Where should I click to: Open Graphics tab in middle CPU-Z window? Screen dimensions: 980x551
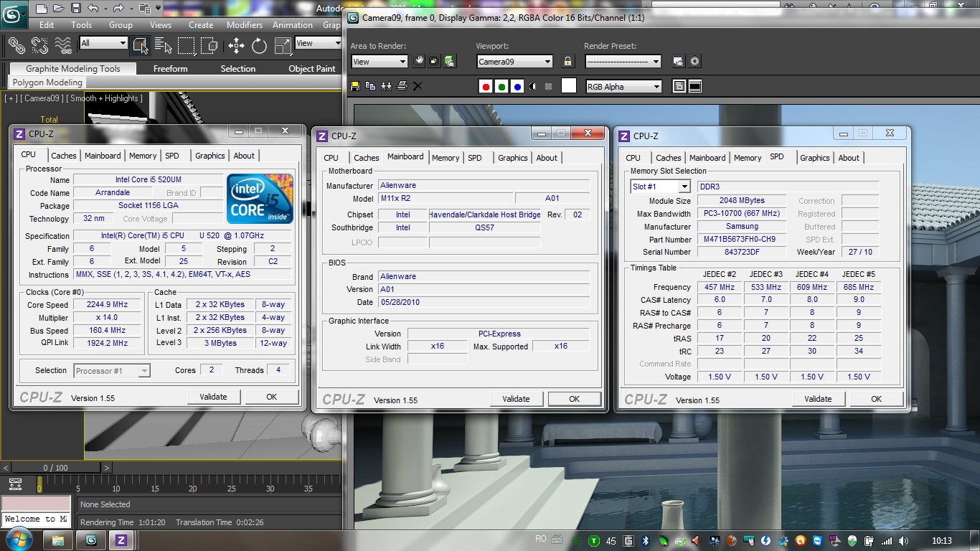tap(513, 158)
